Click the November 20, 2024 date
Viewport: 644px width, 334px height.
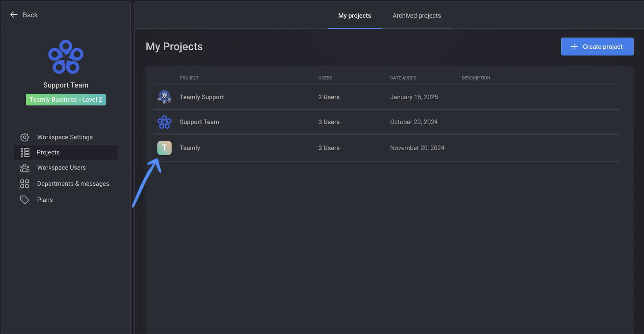417,148
